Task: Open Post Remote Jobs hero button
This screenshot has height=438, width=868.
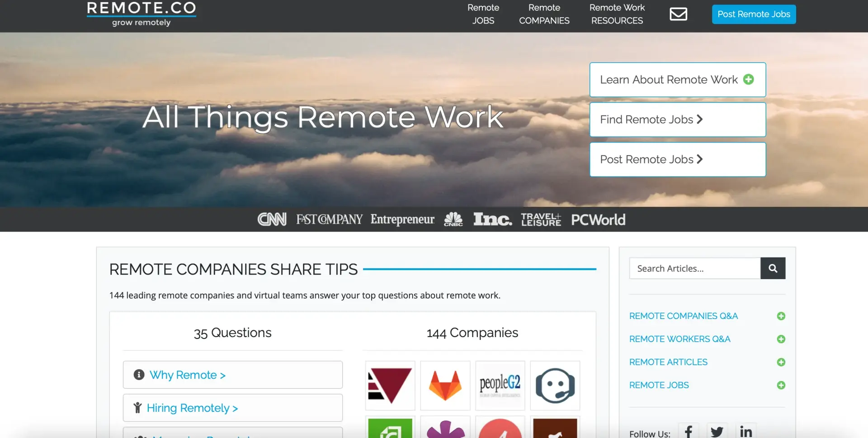Action: click(x=678, y=159)
